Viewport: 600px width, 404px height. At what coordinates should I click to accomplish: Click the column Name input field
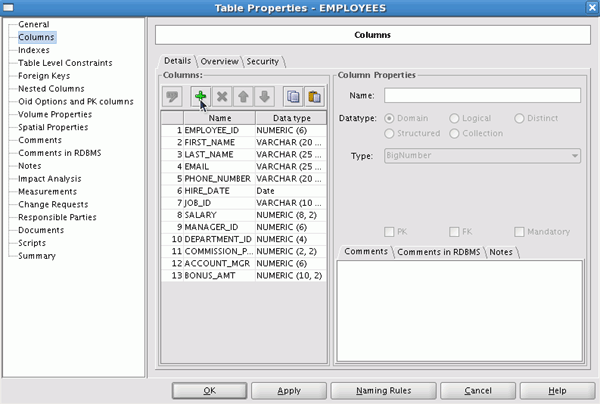pos(482,95)
